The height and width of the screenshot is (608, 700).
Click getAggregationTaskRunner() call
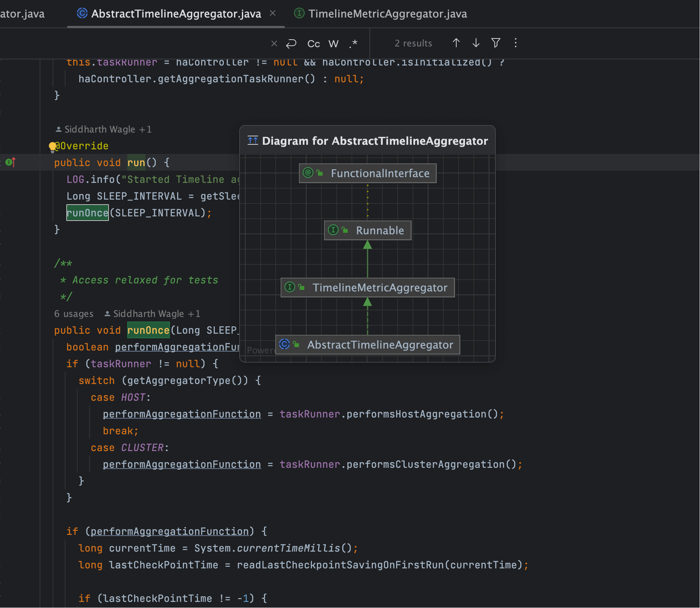[x=236, y=79]
